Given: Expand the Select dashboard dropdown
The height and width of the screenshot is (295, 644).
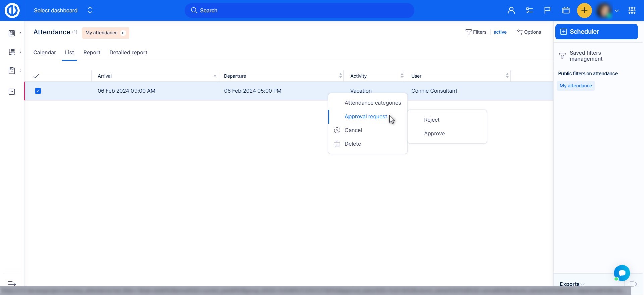Looking at the screenshot, I should click(63, 11).
